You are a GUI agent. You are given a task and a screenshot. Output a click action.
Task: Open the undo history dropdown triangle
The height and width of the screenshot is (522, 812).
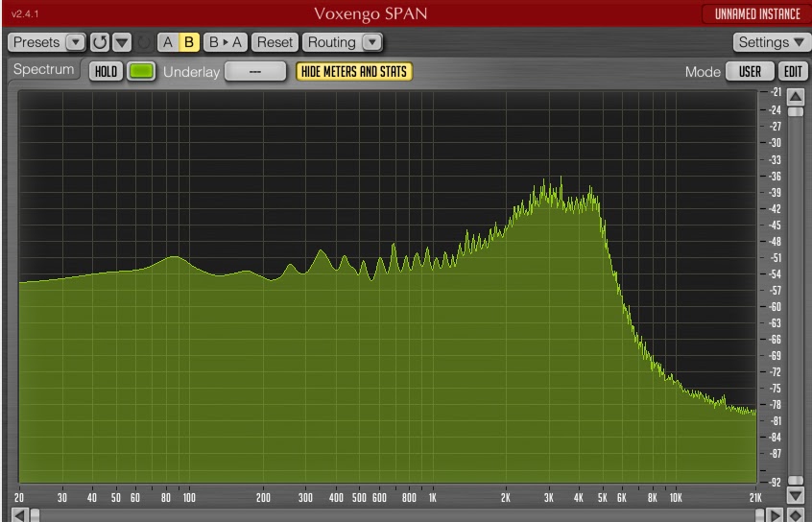coord(122,42)
